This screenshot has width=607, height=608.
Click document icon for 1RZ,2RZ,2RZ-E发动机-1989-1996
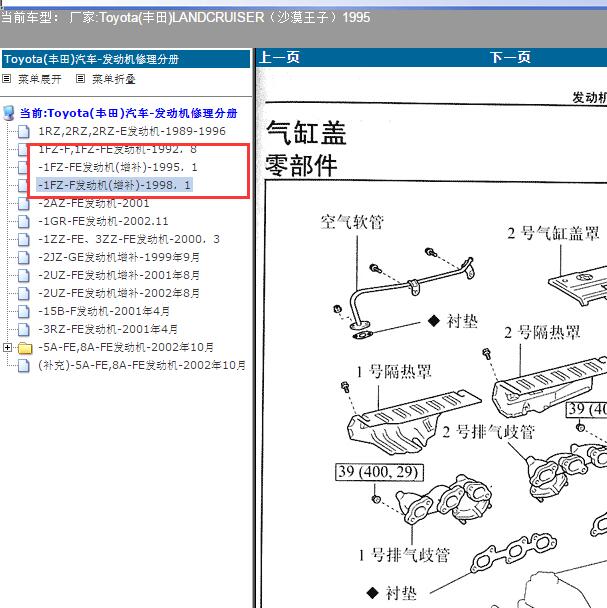24,131
